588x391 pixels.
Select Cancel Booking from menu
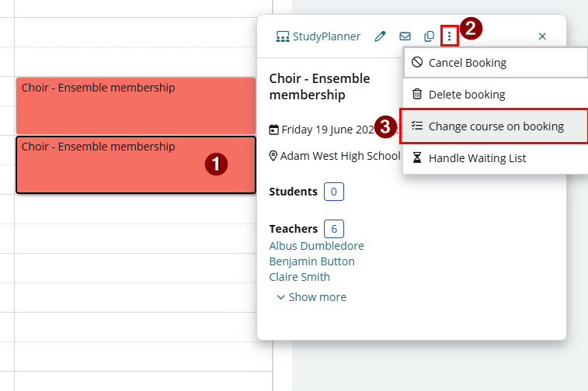click(x=496, y=63)
